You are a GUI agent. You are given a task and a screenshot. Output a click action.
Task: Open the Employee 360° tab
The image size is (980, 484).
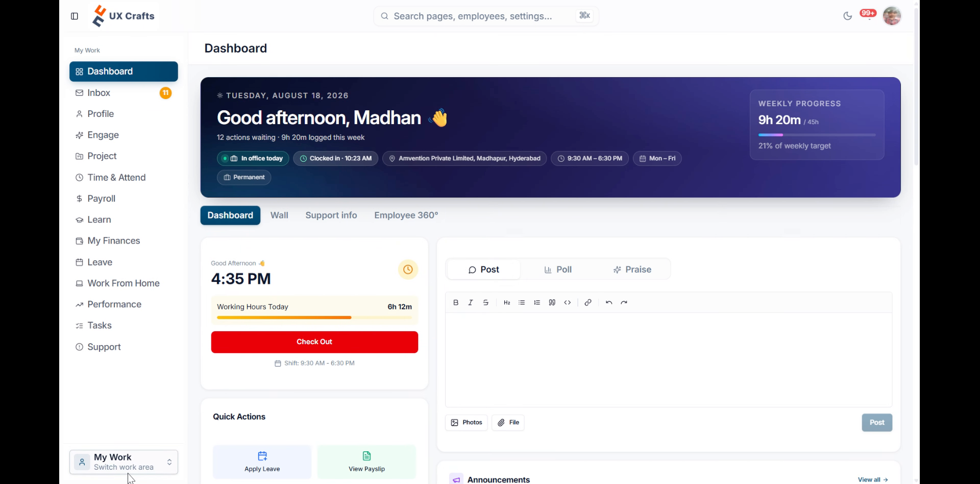[406, 215]
